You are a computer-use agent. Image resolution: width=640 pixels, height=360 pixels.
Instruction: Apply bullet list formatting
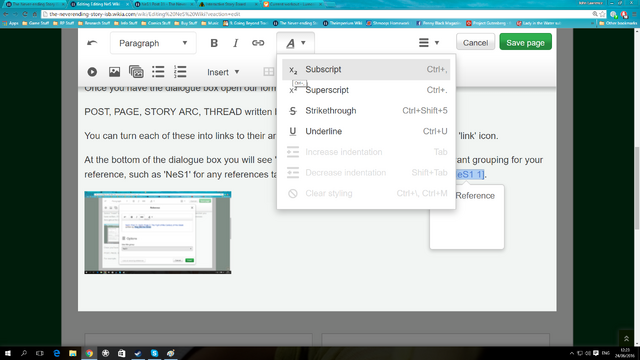(x=158, y=72)
